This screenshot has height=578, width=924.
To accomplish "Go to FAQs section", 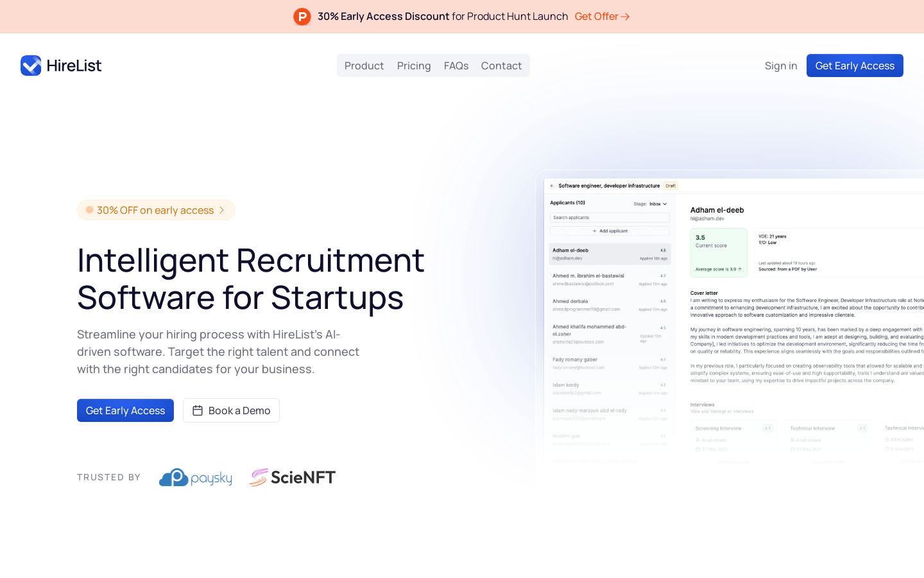I will 456,66.
